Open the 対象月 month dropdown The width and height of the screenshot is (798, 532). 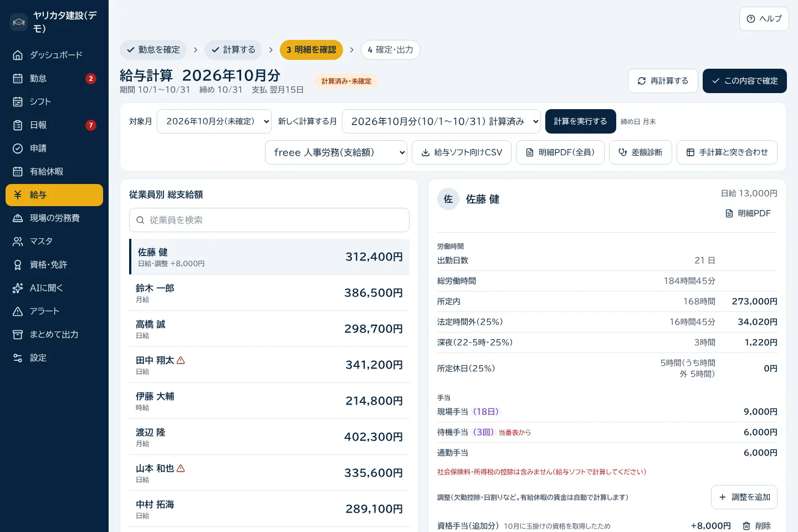tap(214, 121)
